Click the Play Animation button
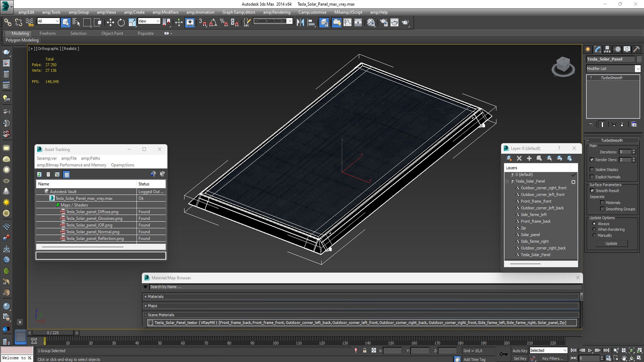Viewport: 644px width, 362px height. tap(590, 350)
